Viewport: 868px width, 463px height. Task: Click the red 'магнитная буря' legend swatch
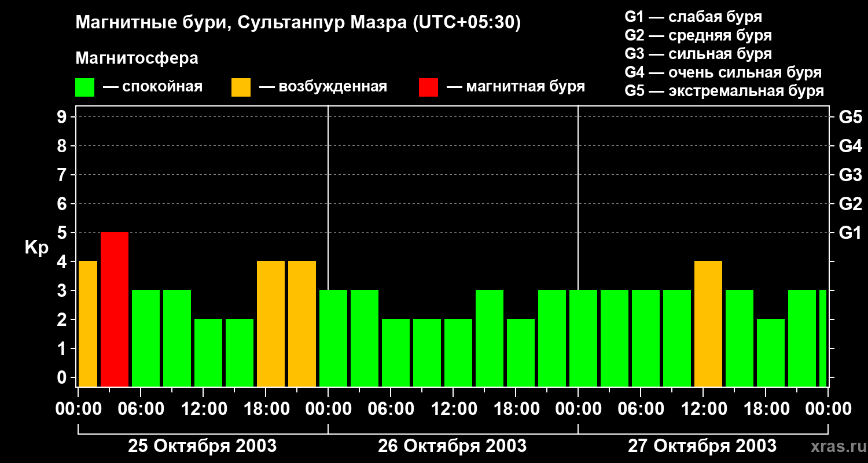(429, 87)
